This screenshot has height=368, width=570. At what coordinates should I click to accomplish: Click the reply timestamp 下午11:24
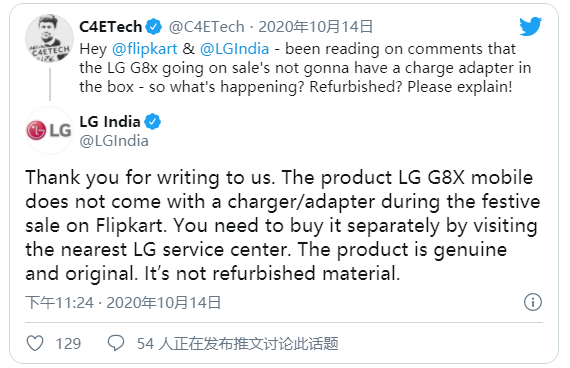pos(59,303)
